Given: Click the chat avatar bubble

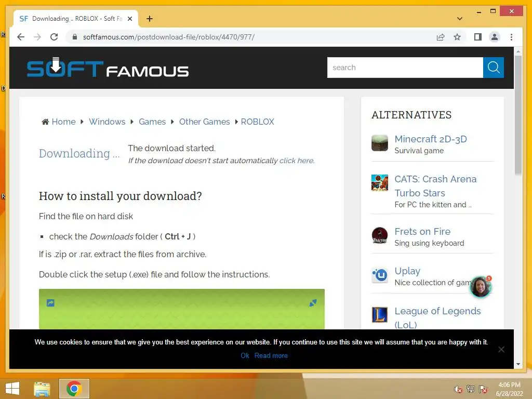Looking at the screenshot, I should point(481,287).
